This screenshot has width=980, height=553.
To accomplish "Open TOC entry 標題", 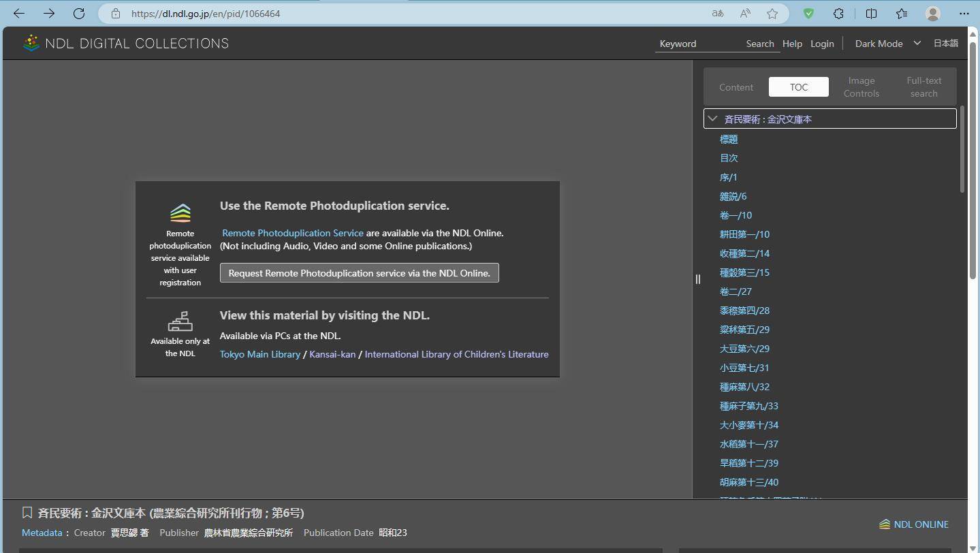I will (x=729, y=139).
